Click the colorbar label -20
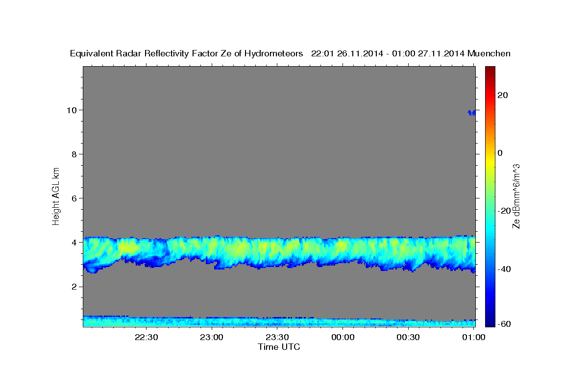 click(x=505, y=211)
